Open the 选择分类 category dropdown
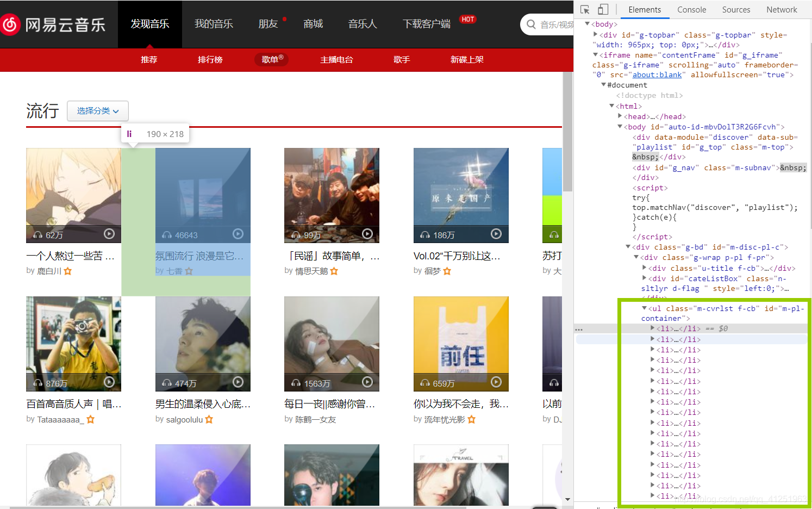812x509 pixels. 98,111
